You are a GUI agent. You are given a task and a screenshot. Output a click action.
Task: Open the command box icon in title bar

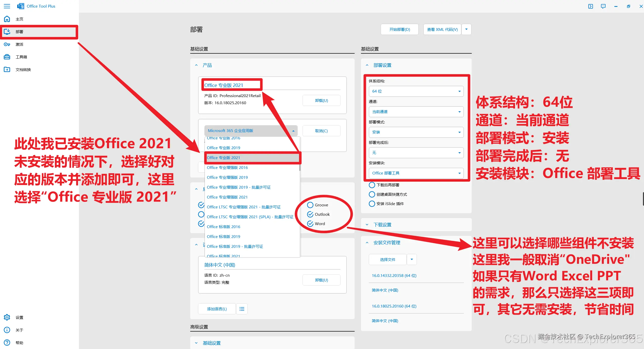591,6
